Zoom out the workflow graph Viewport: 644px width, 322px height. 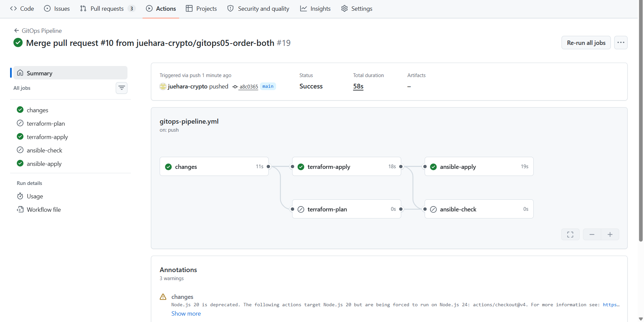592,235
